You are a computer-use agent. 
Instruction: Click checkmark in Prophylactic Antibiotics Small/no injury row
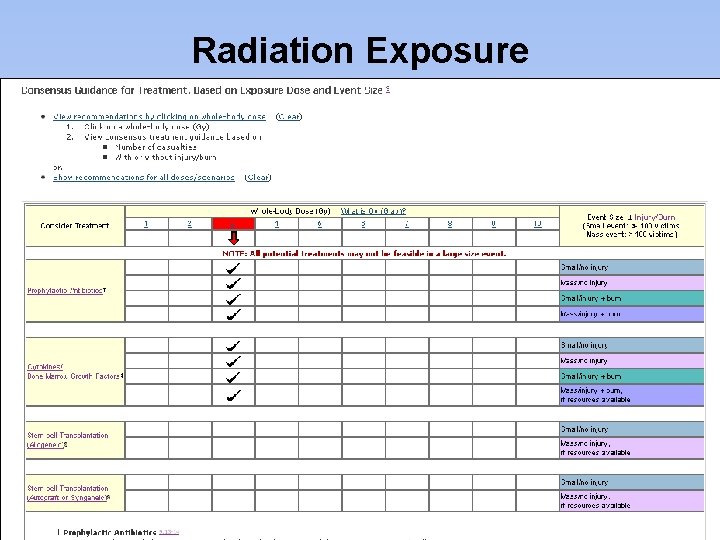coord(233,268)
